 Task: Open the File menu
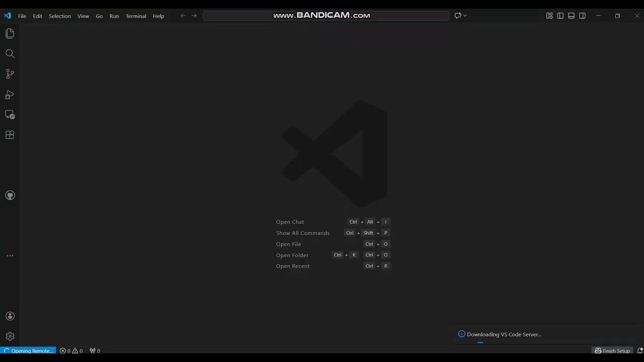click(x=22, y=16)
